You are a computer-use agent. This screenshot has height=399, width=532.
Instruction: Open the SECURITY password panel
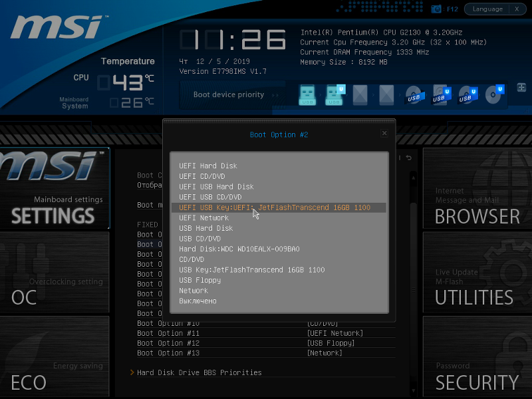point(477,356)
